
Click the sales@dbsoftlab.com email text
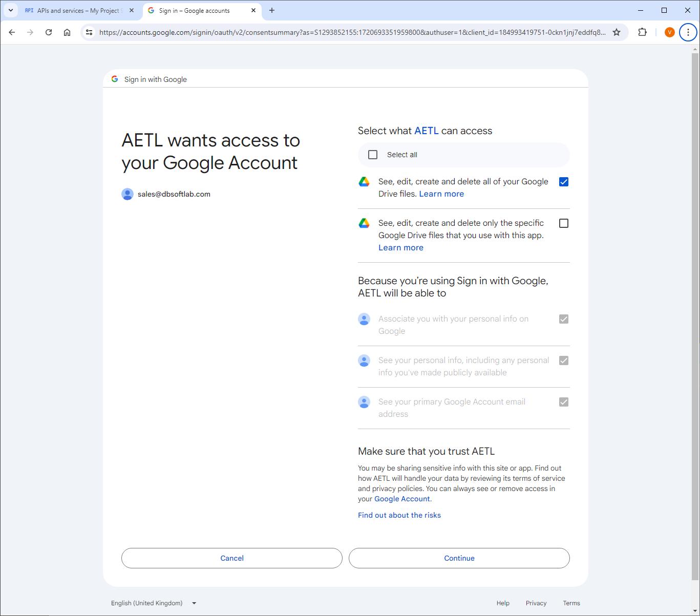174,194
